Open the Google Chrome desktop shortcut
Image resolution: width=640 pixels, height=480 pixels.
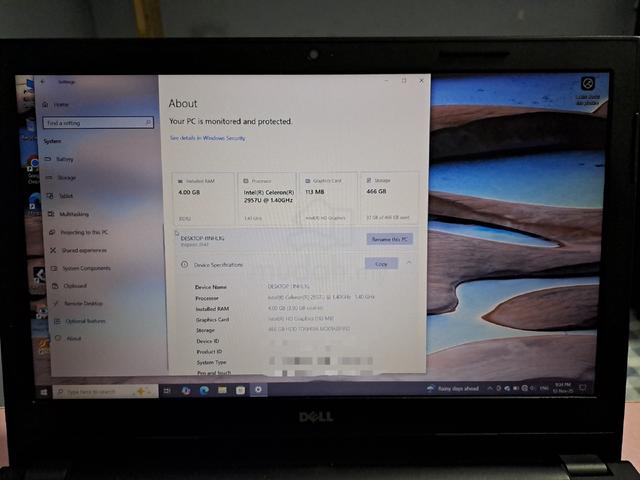click(33, 169)
